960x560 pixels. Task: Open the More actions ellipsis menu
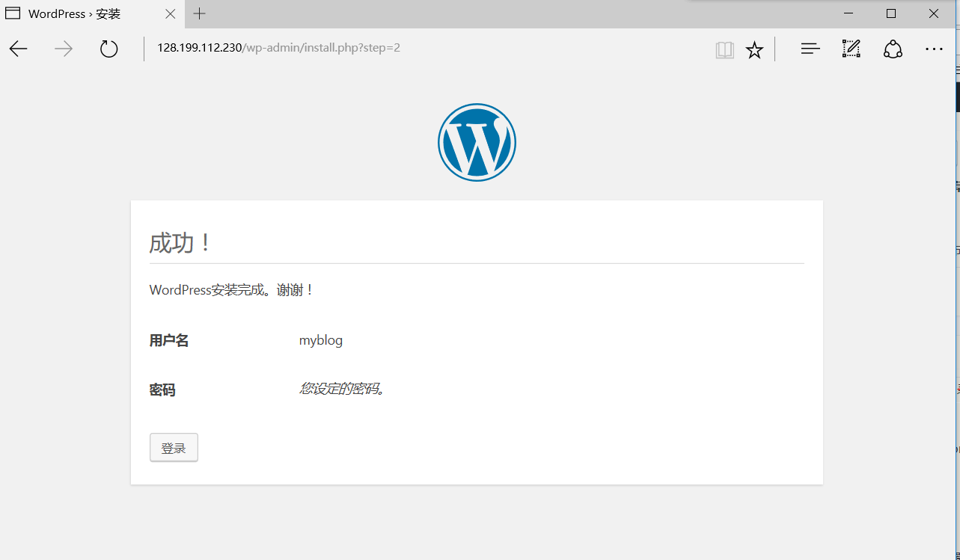tap(934, 49)
